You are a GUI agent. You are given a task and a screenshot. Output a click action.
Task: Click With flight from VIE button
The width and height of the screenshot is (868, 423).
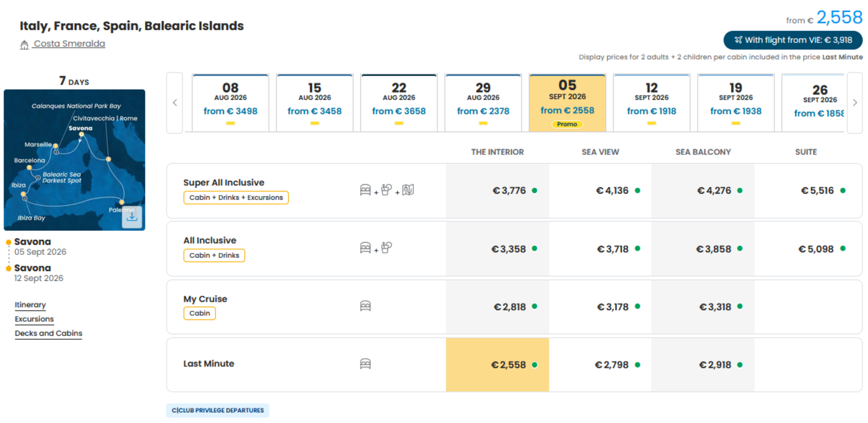point(793,40)
